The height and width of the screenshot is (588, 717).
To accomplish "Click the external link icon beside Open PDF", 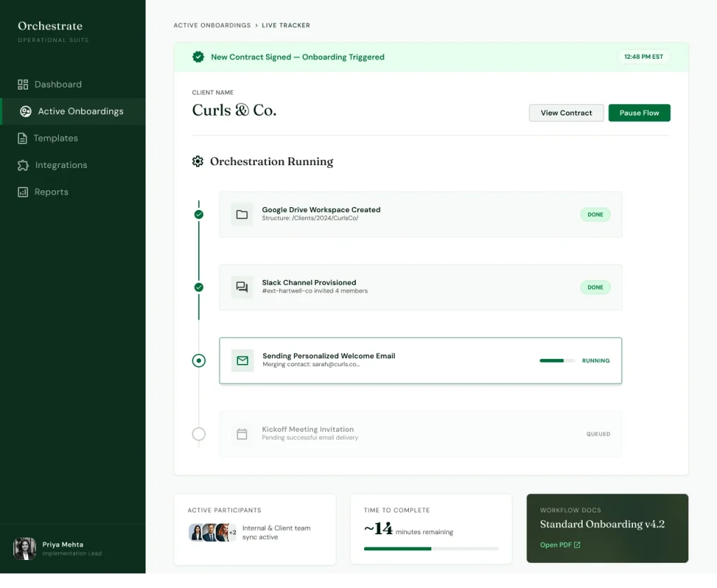I will (x=577, y=545).
